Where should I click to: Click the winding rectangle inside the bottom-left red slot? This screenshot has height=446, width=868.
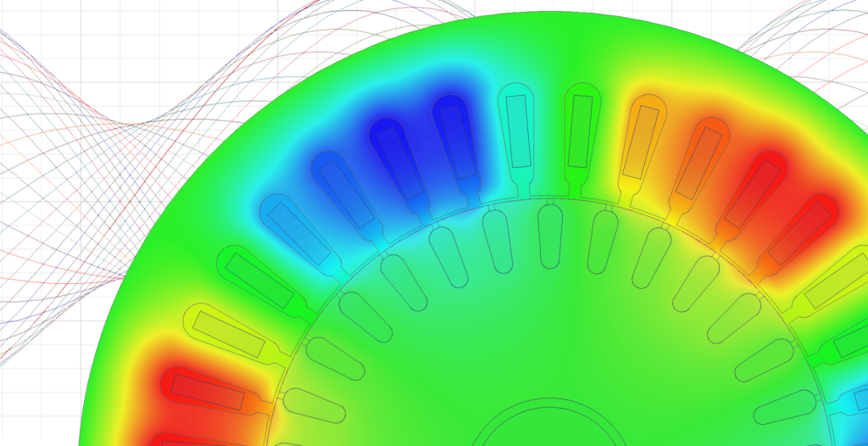click(207, 393)
